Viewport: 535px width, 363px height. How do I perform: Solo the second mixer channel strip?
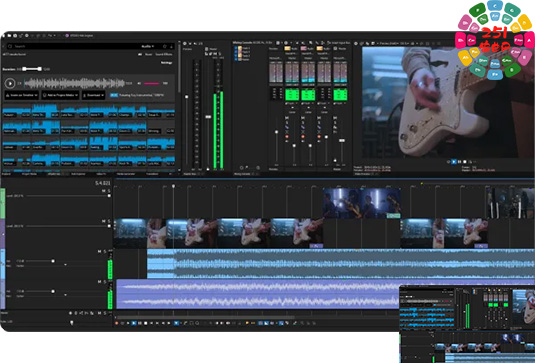click(x=303, y=122)
